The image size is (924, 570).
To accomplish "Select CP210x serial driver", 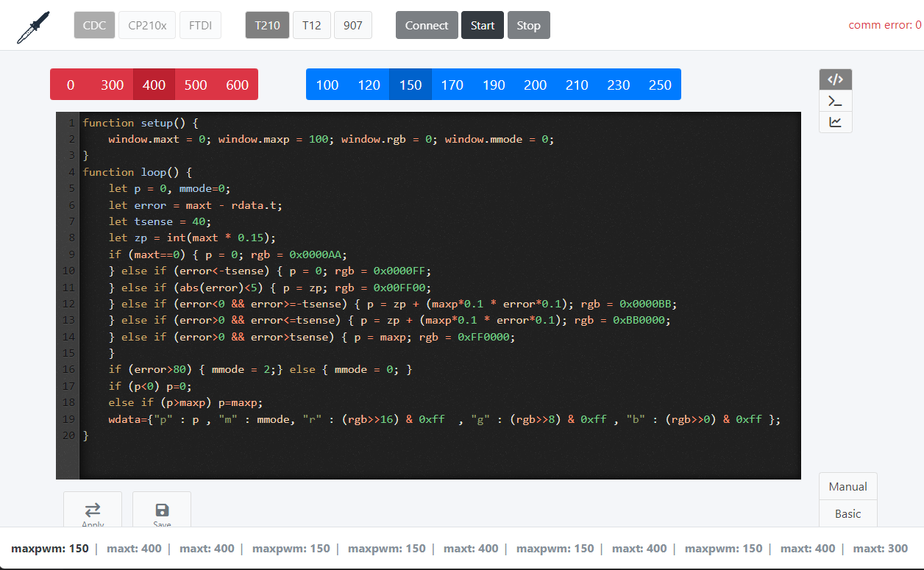I will [147, 25].
